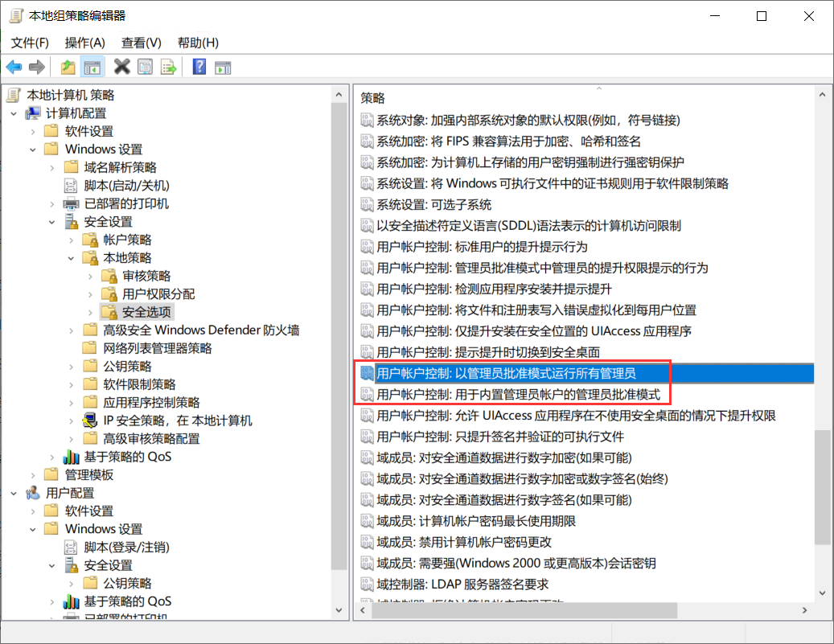
Task: Click the tree pane scroll down arrow
Action: coord(339,610)
